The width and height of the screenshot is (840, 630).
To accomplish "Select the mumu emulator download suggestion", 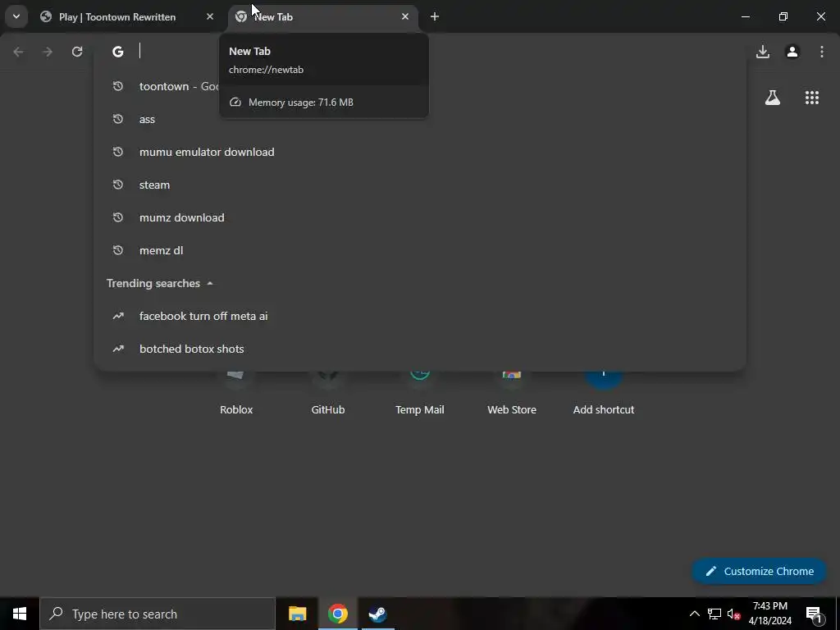I will tap(420, 152).
